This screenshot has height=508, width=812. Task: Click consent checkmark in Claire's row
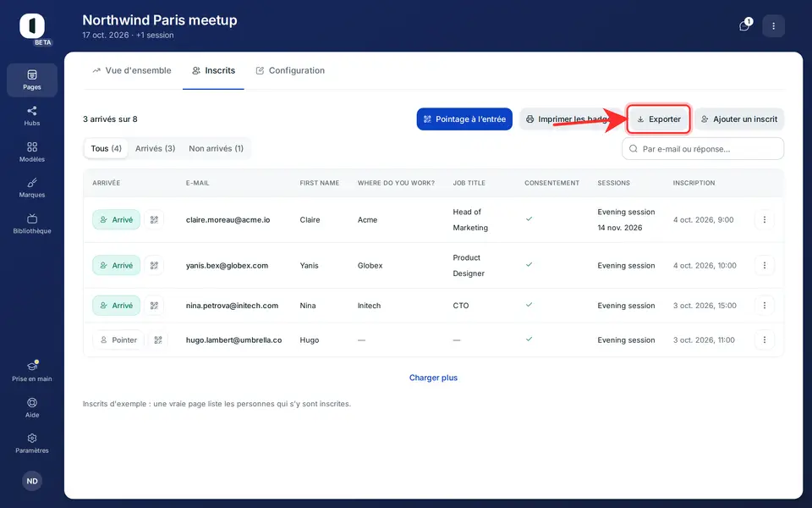click(529, 218)
